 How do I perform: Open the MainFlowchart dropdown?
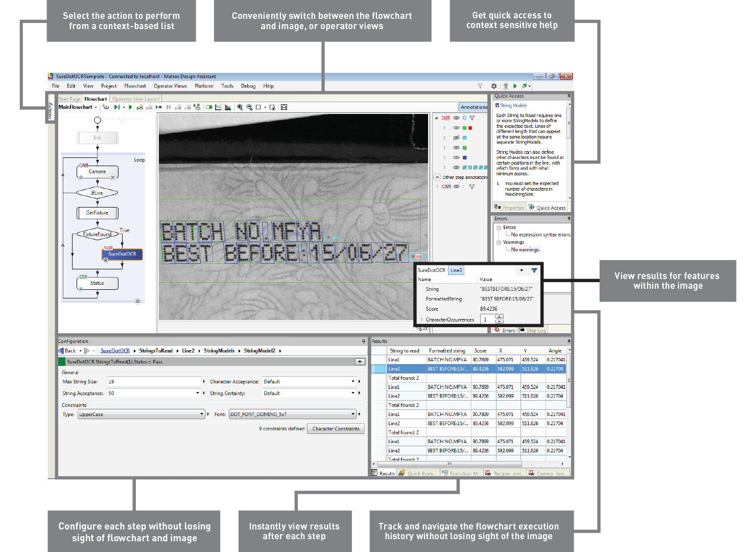pos(96,107)
